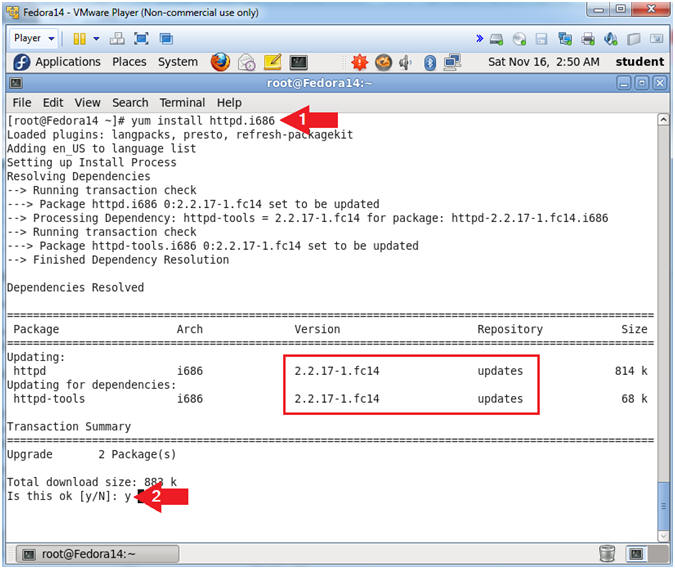Open the notes applet icon
675x569 pixels.
point(272,62)
